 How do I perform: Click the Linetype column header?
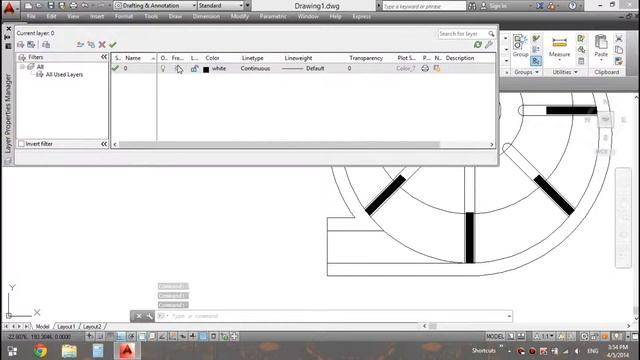click(x=252, y=58)
